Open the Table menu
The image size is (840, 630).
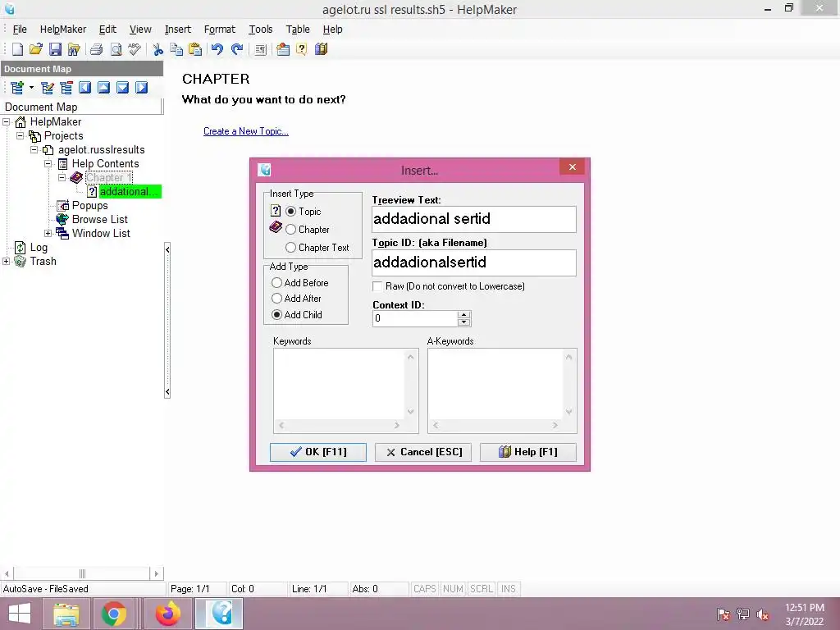(x=298, y=30)
